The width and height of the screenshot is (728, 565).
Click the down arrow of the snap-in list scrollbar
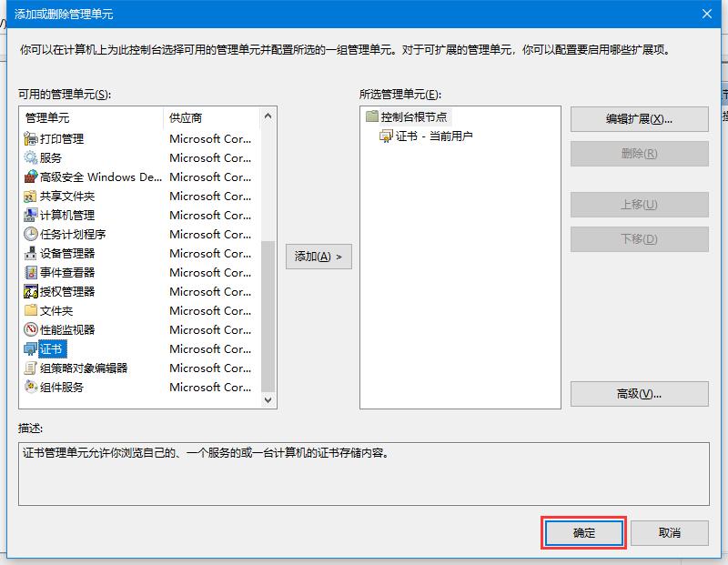(268, 401)
